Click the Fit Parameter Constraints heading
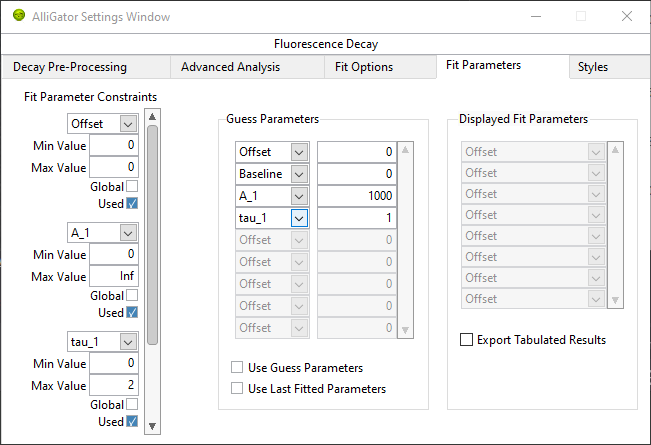The height and width of the screenshot is (445, 651). point(91,97)
